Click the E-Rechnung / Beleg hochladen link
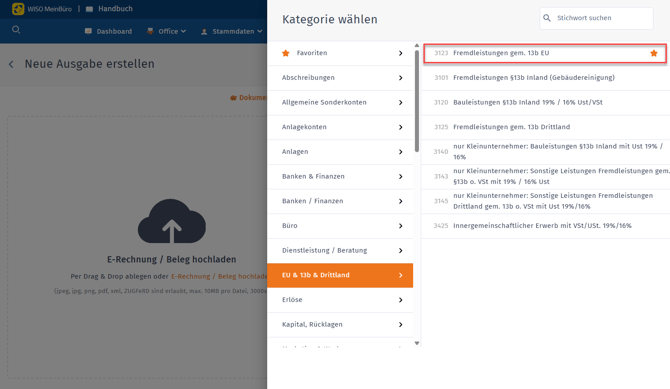The image size is (670, 389). click(219, 277)
